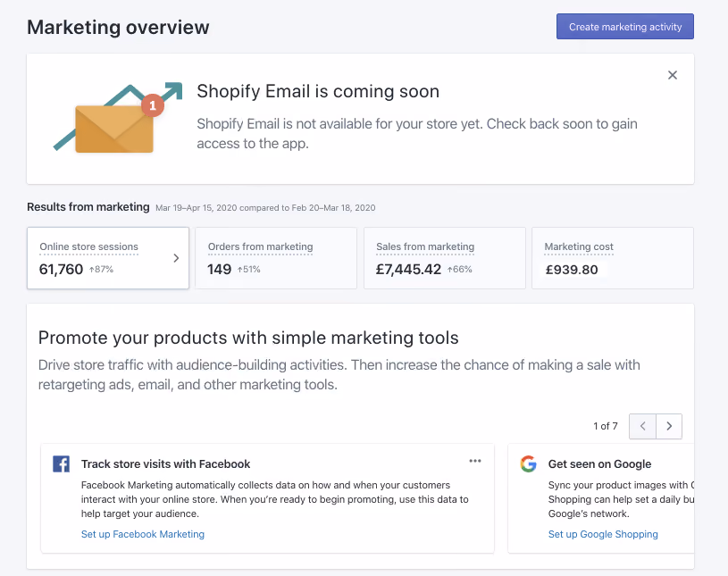Viewport: 728px width, 576px height.
Task: Click Create marketing activity button
Action: 625,27
